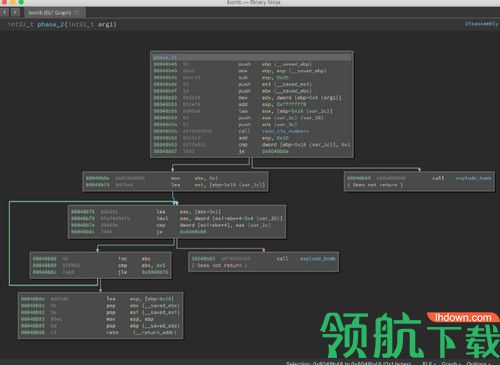
Task: Select lea esi, [ebp-0x18] instruction line
Action: (175, 185)
